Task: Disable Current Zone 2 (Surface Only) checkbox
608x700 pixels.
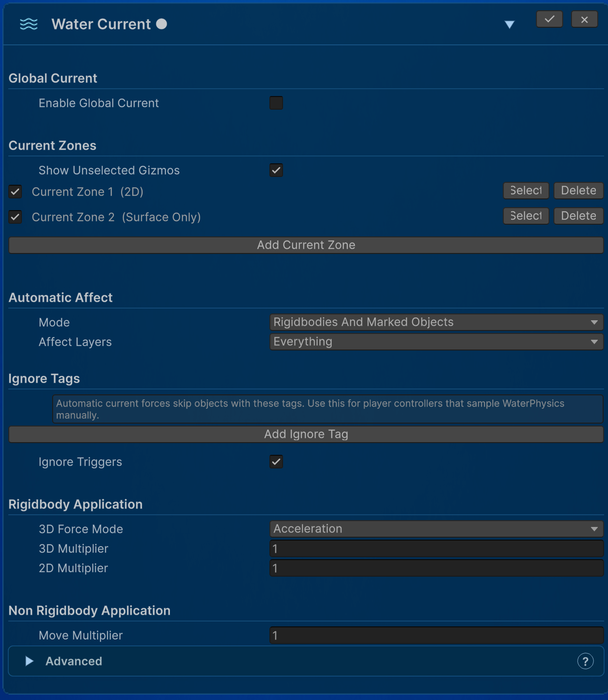Action: [15, 217]
